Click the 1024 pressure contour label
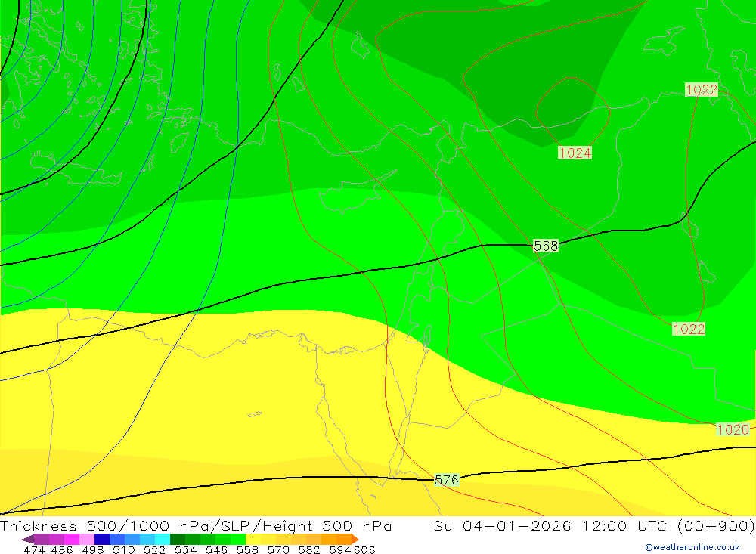 [x=575, y=153]
